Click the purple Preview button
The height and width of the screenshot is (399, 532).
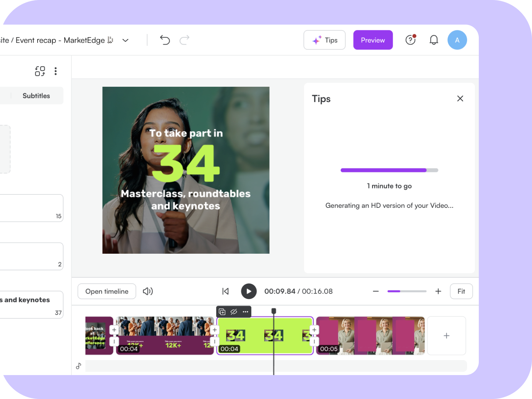(x=373, y=40)
